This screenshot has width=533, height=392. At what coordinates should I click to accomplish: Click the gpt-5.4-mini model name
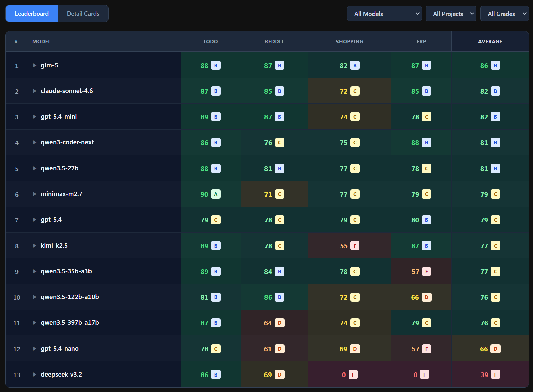tap(59, 117)
